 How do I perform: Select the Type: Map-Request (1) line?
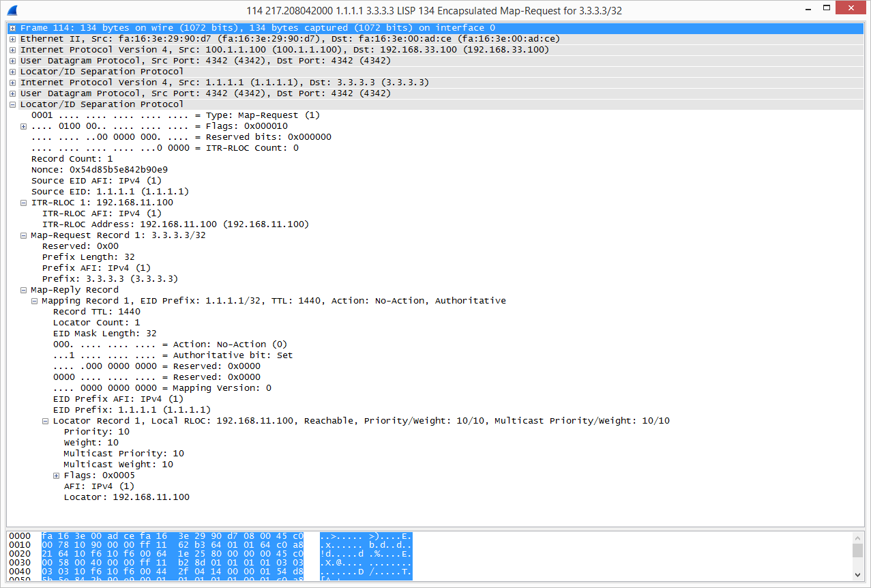pos(175,115)
